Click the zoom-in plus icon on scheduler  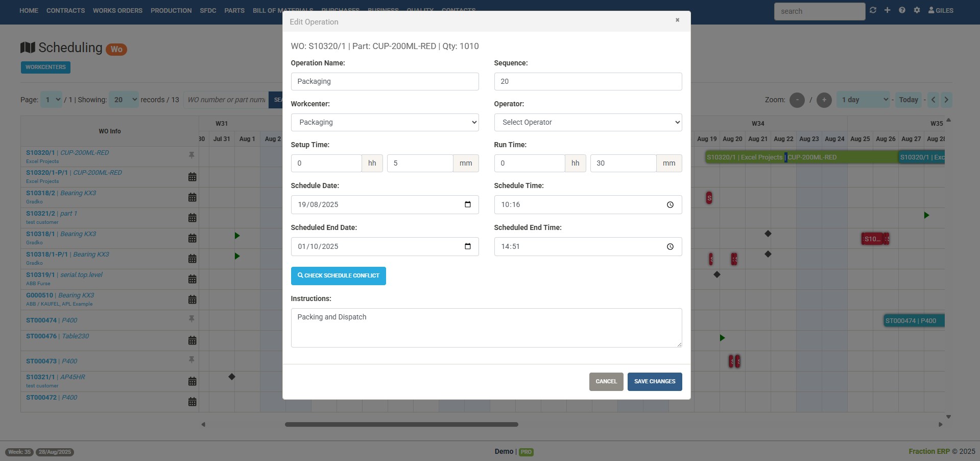click(x=824, y=100)
